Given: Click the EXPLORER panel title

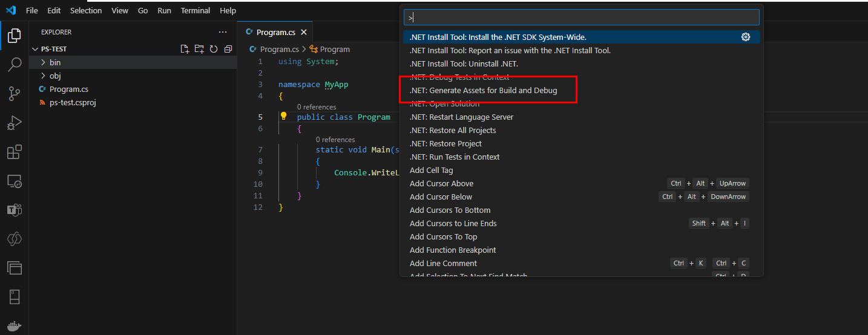Looking at the screenshot, I should click(56, 32).
